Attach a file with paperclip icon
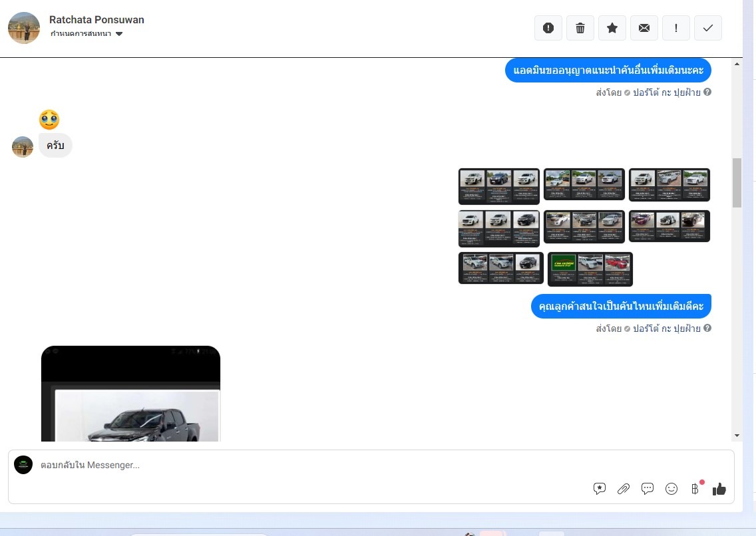 pos(624,489)
